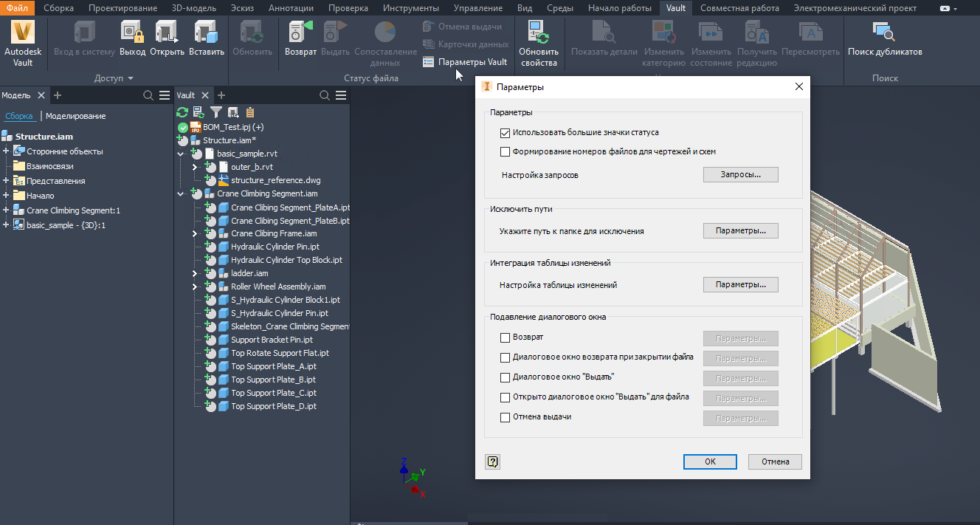
Task: Add a new panel next to Vault tab
Action: (x=221, y=95)
